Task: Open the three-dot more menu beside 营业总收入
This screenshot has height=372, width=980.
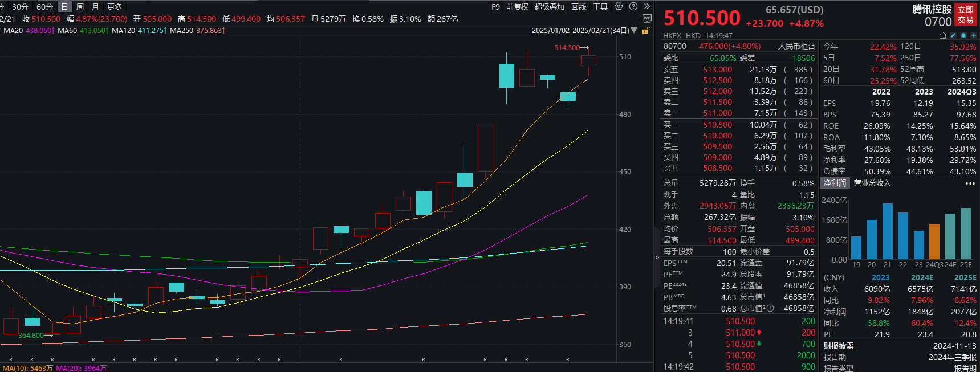Action: tap(970, 183)
